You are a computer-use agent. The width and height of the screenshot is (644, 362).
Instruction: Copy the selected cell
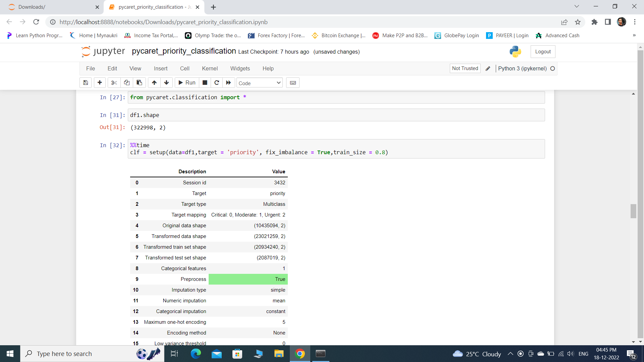click(126, 82)
